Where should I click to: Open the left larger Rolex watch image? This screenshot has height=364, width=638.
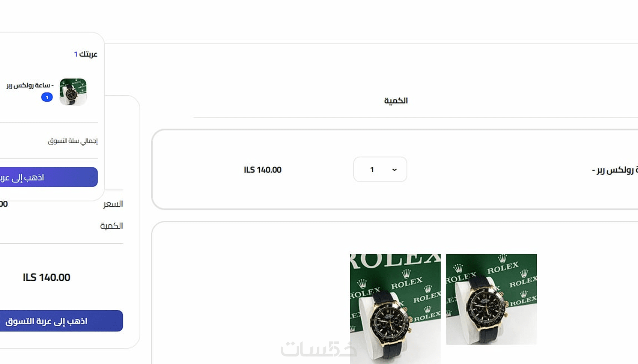tap(395, 309)
